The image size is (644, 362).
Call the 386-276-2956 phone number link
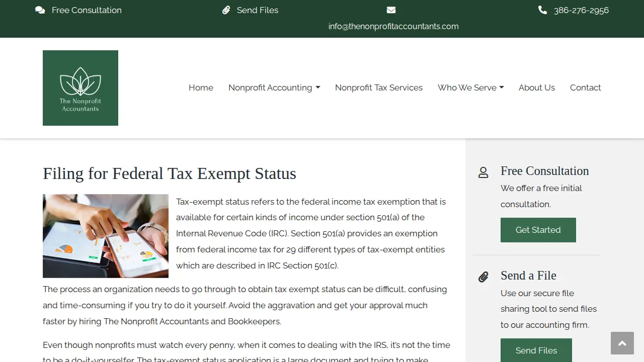[x=581, y=10]
